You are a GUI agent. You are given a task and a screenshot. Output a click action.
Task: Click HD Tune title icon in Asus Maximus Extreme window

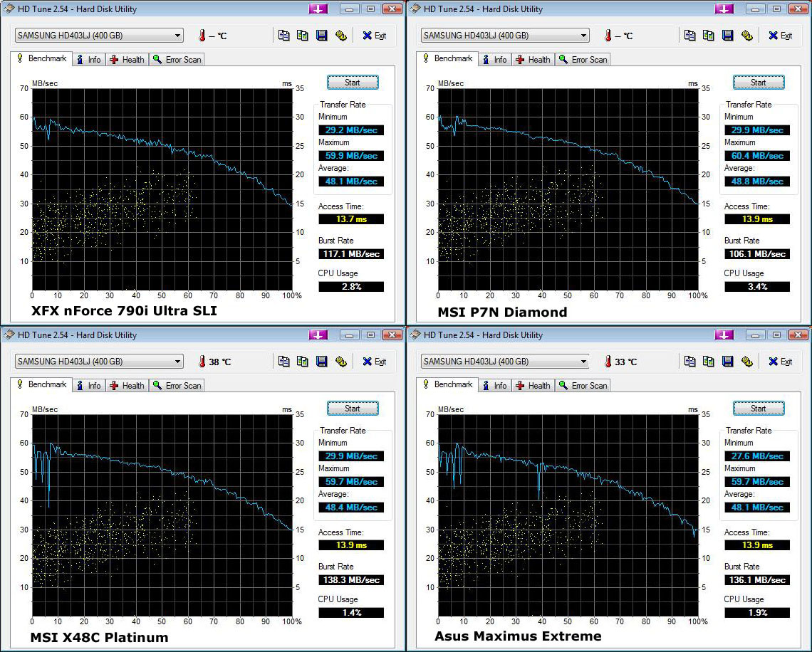[415, 335]
